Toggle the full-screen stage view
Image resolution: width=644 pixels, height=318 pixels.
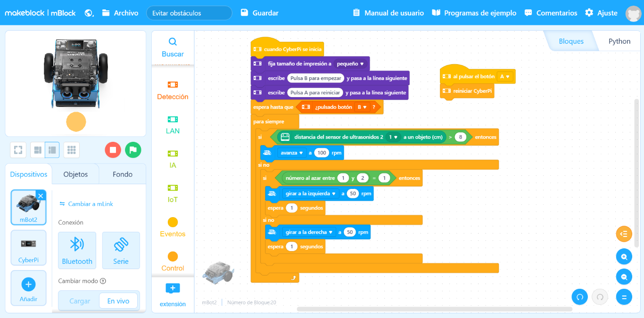(x=18, y=150)
